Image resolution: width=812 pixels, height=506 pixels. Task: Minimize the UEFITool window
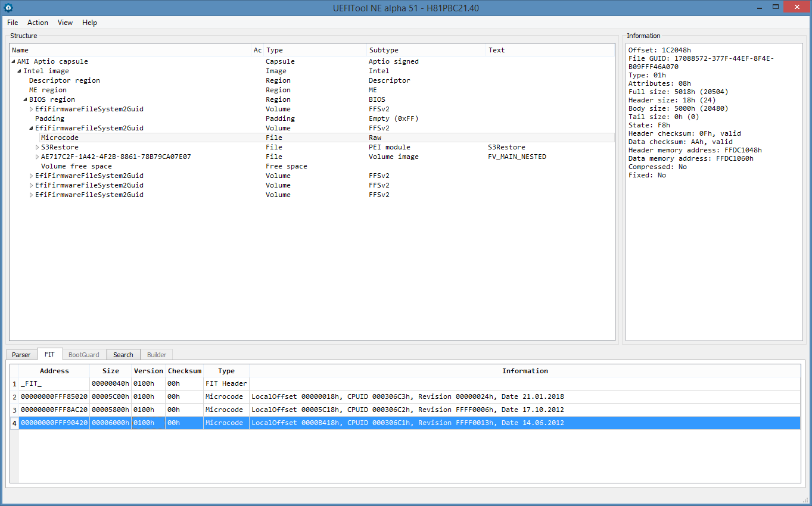pos(759,7)
